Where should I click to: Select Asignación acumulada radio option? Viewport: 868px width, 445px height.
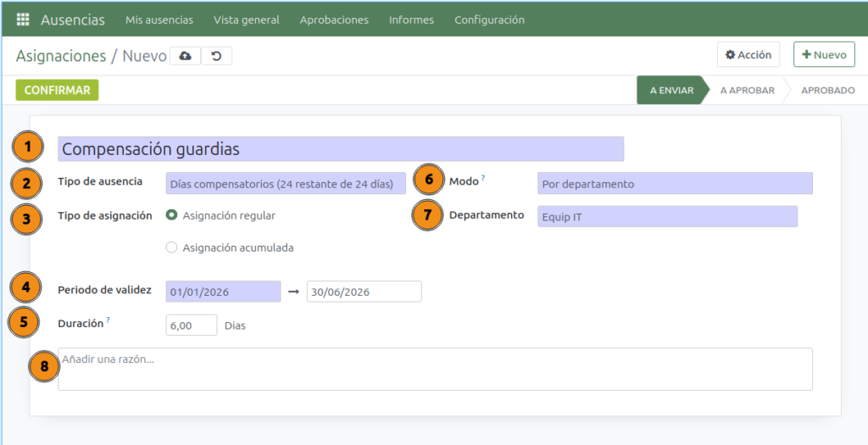[x=172, y=248]
